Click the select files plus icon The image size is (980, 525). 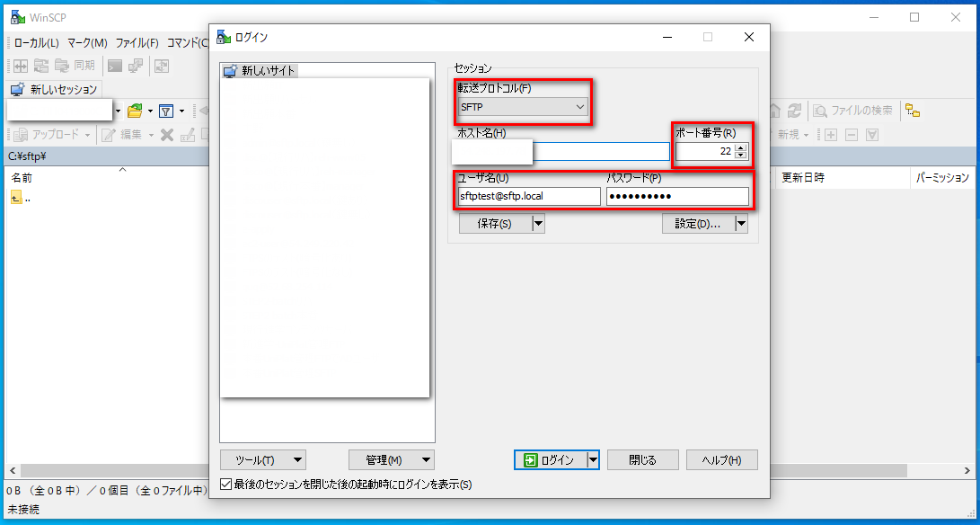tap(831, 135)
